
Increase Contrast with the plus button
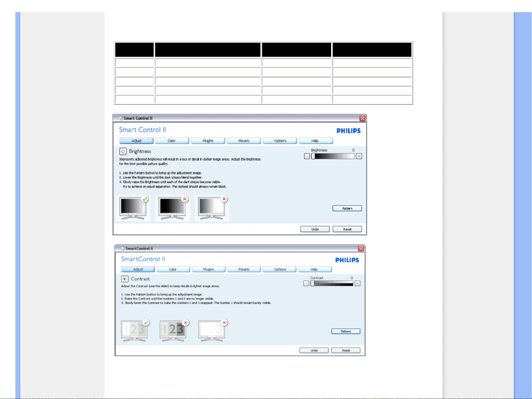click(357, 283)
